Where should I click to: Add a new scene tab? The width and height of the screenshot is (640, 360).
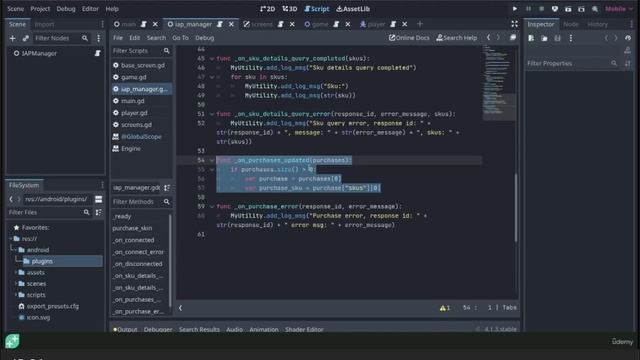420,24
